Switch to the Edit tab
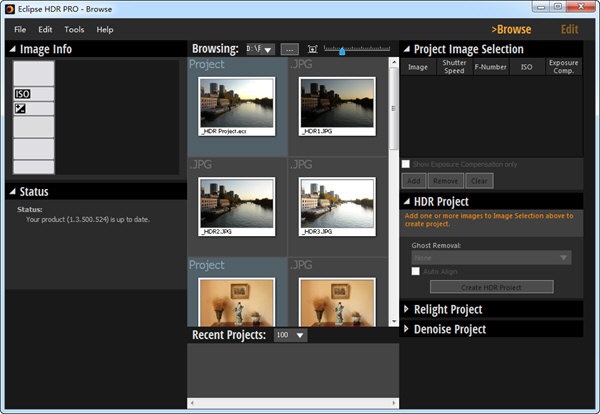This screenshot has height=414, width=600. pos(569,29)
